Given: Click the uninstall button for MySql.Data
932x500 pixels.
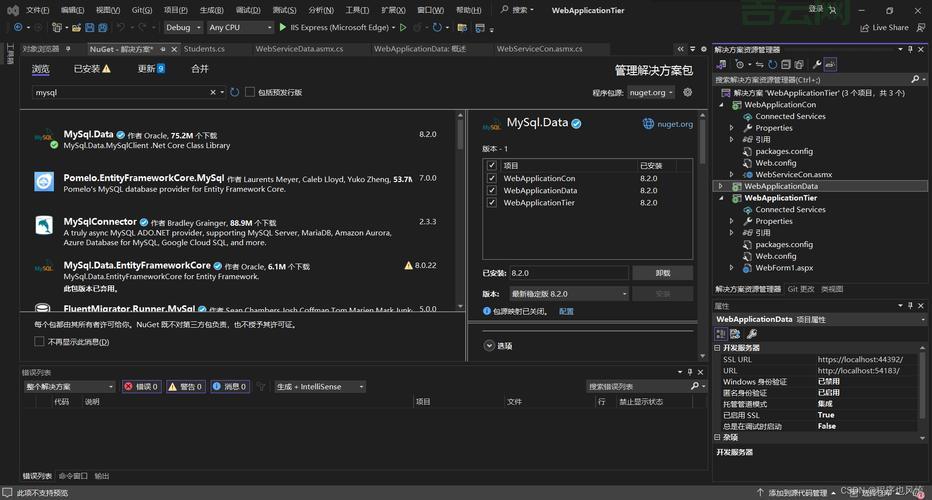Looking at the screenshot, I should coord(662,272).
